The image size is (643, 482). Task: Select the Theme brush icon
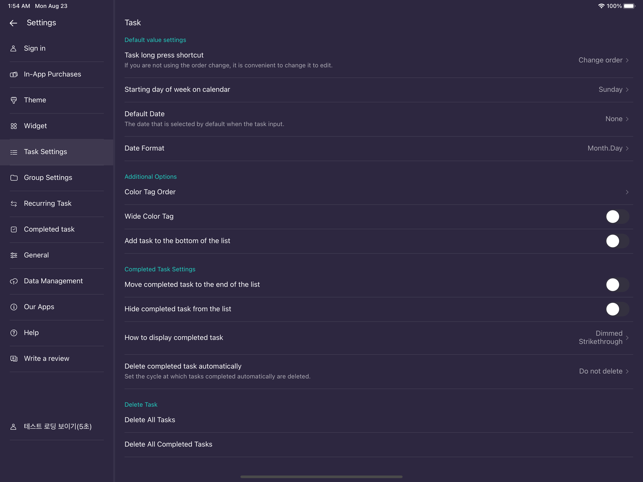point(14,100)
